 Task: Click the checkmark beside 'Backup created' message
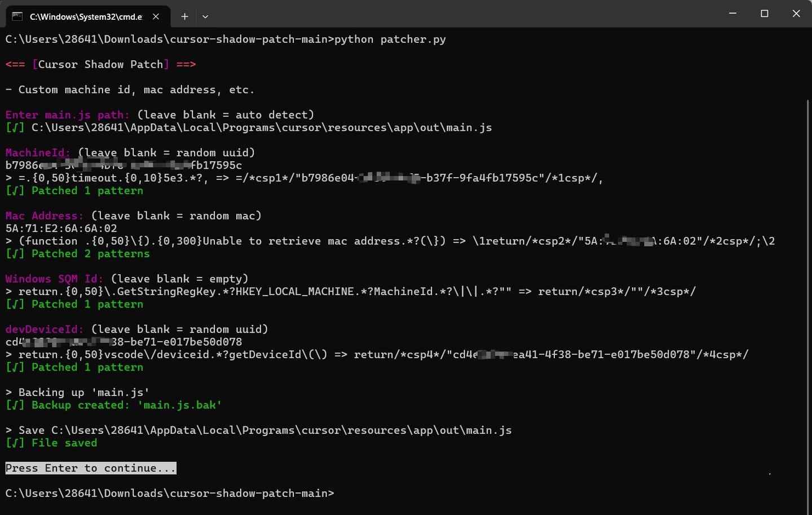point(15,406)
